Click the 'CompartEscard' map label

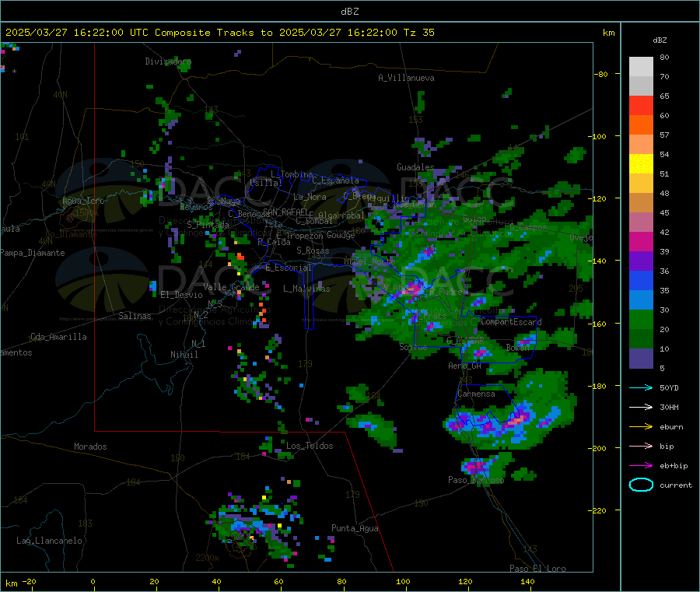511,321
